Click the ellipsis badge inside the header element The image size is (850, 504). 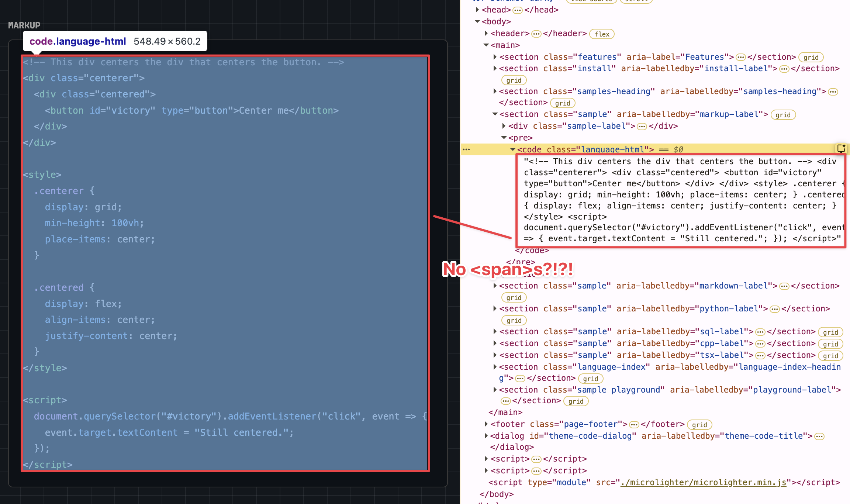click(x=536, y=34)
